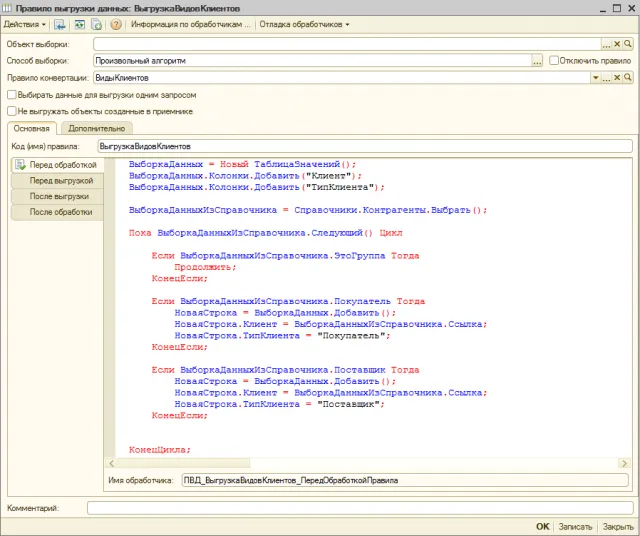
Task: Expand the Правило конвертации dropdown arrow
Action: (596, 78)
